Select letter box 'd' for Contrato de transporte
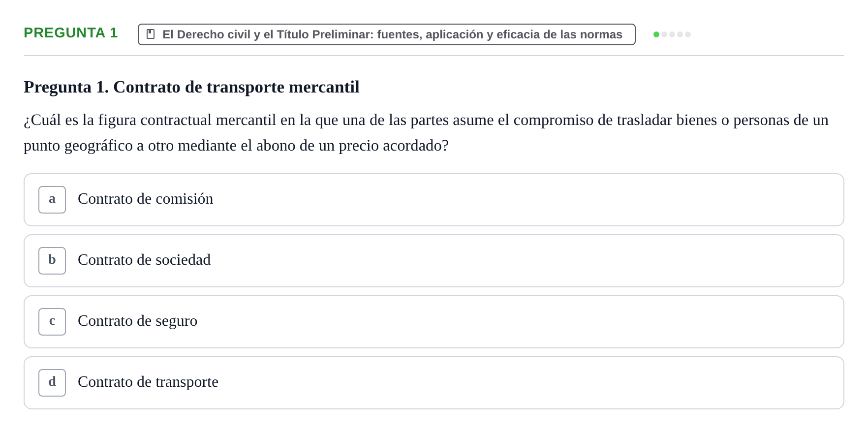 point(52,383)
